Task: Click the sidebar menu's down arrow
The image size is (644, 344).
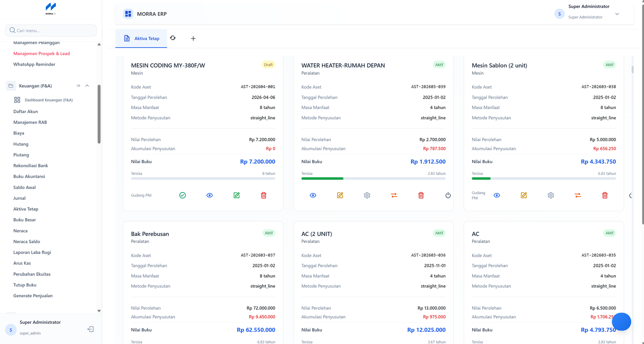Action: point(99,311)
